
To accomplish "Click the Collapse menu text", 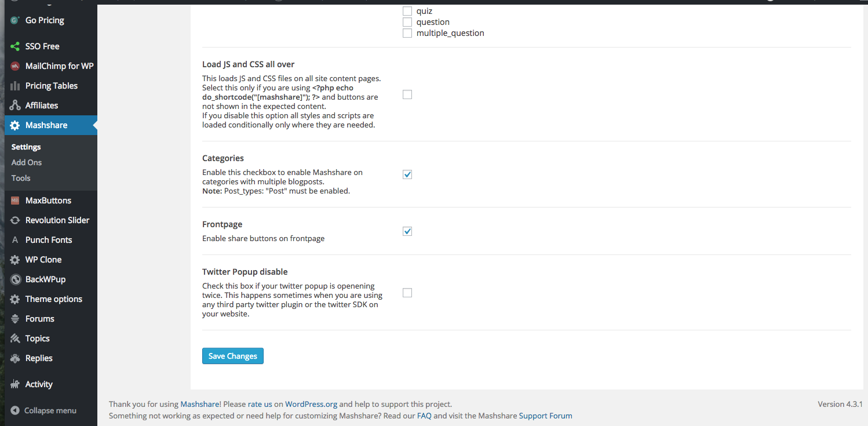I will click(50, 410).
